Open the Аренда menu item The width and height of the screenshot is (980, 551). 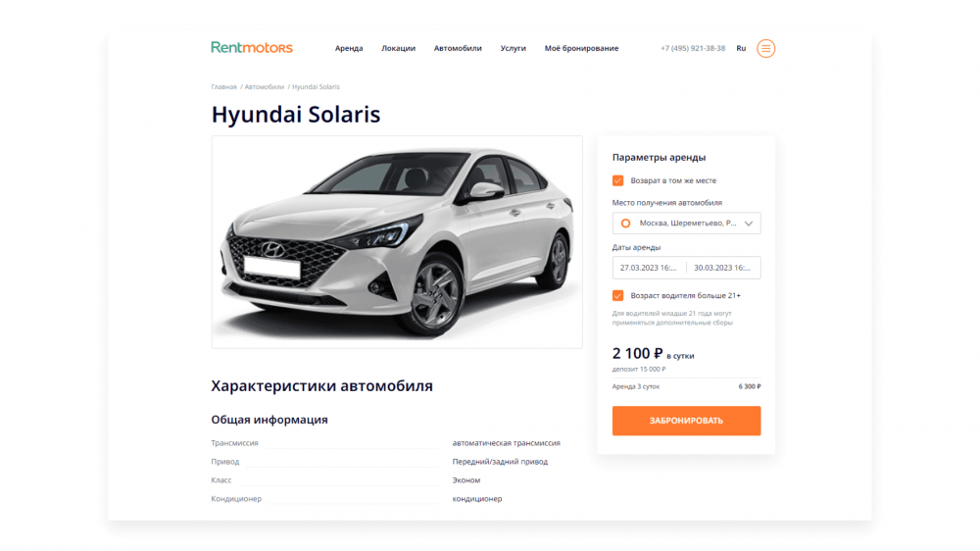tap(349, 48)
